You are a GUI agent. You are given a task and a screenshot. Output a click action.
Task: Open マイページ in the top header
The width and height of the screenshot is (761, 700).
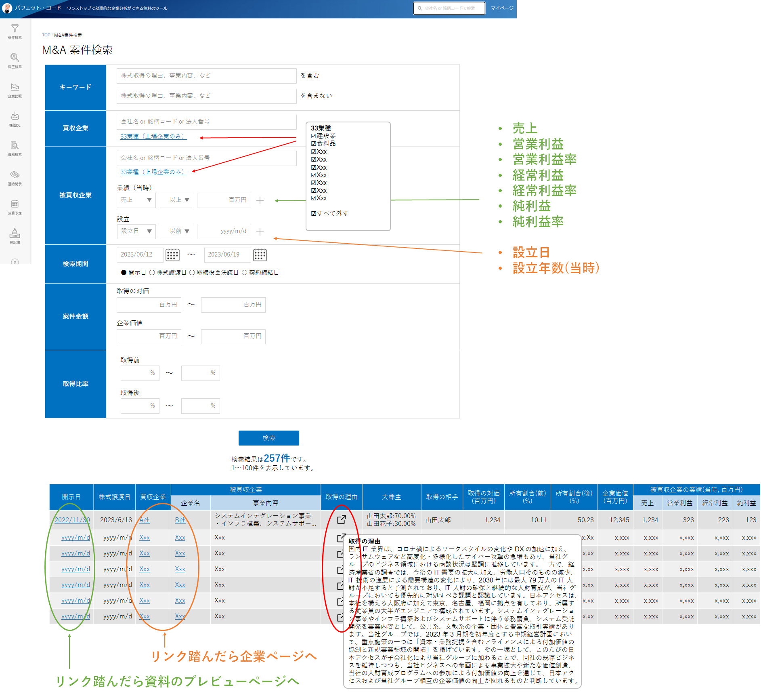pos(502,8)
